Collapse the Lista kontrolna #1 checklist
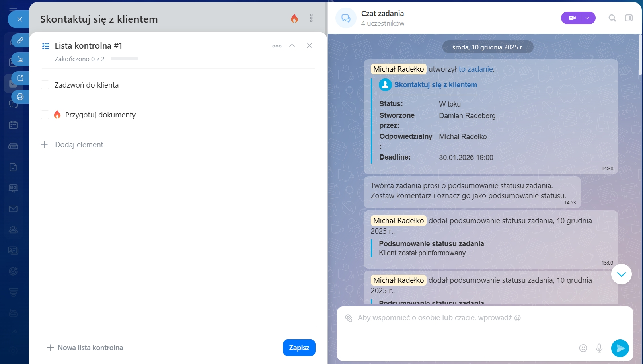 [x=292, y=46]
